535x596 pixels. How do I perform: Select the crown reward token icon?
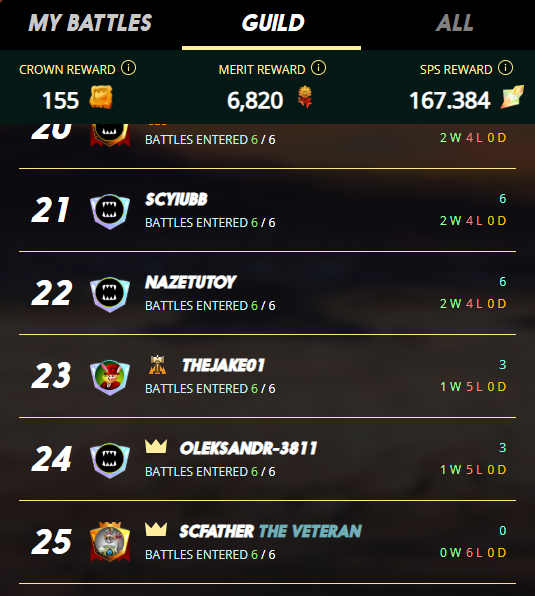pos(101,97)
